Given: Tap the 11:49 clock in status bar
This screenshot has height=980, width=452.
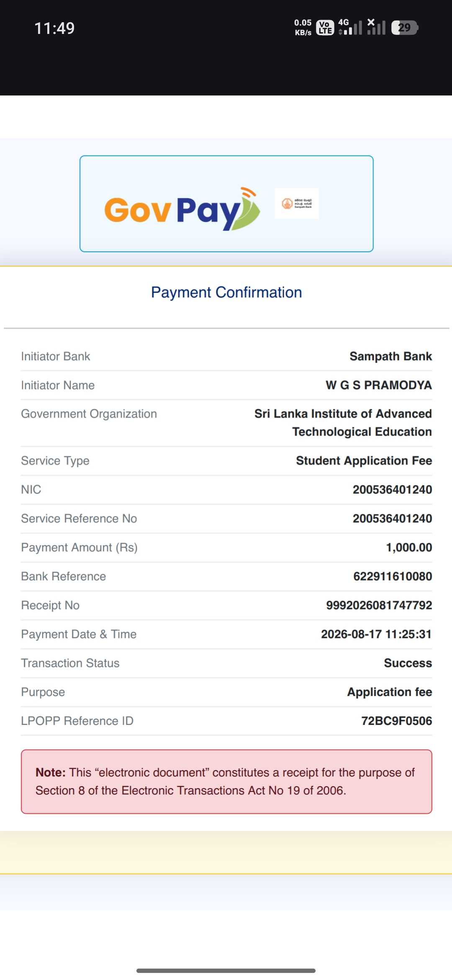Looking at the screenshot, I should [54, 28].
